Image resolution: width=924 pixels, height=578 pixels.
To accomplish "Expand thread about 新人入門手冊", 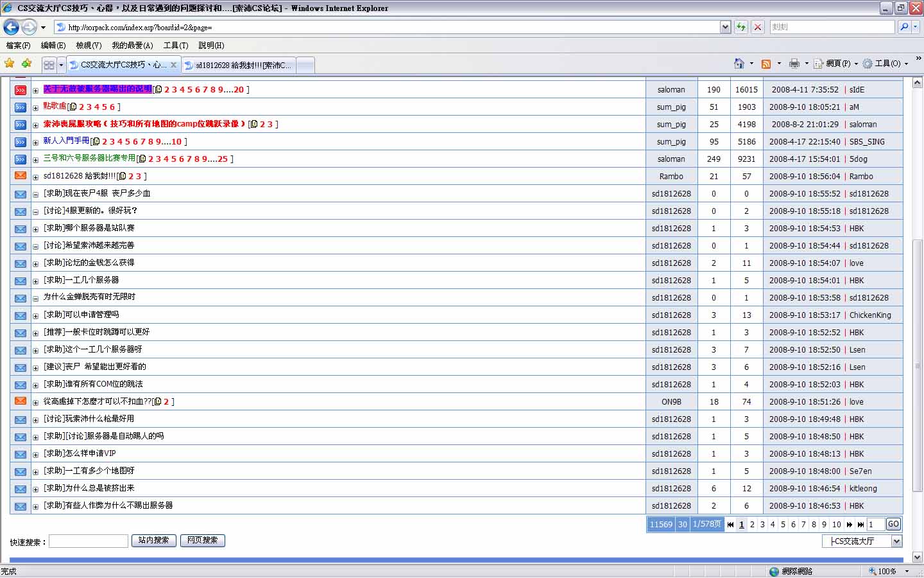I will 36,143.
